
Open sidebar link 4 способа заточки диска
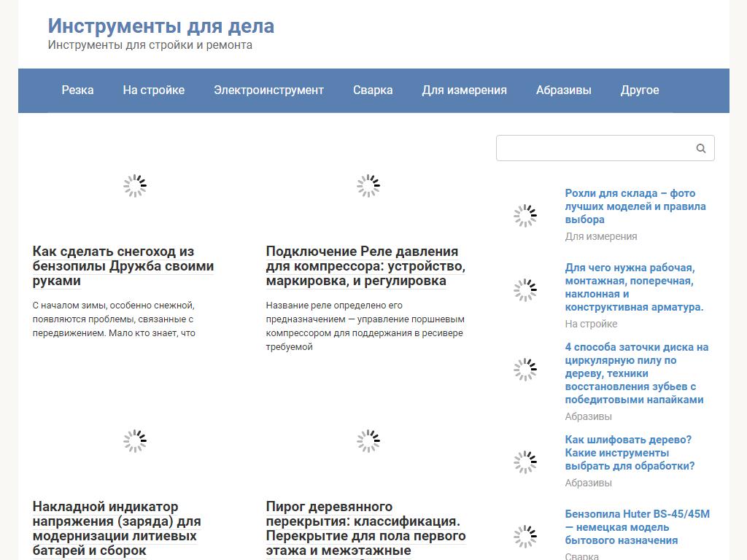[x=636, y=373]
